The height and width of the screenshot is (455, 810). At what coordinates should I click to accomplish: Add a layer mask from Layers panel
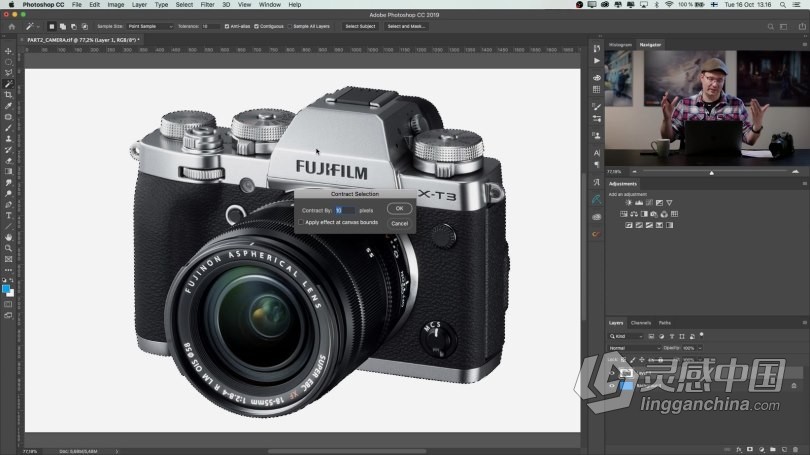[x=750, y=450]
